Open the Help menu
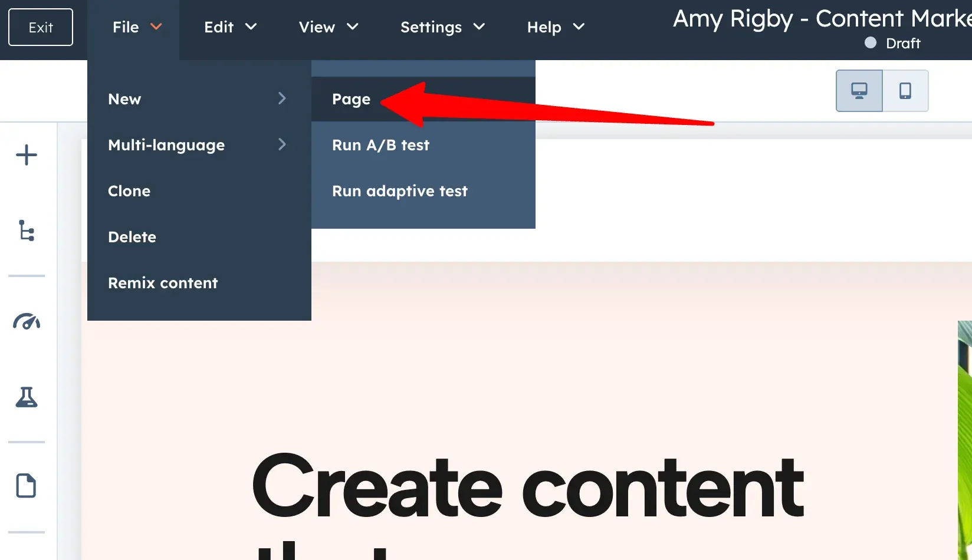Viewport: 972px width, 560px height. point(555,27)
